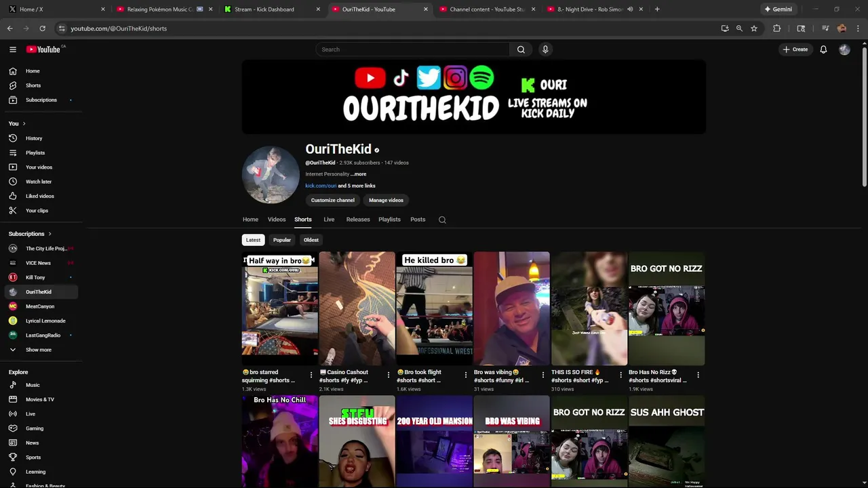Open the He killed bro short thumbnail

tap(435, 308)
